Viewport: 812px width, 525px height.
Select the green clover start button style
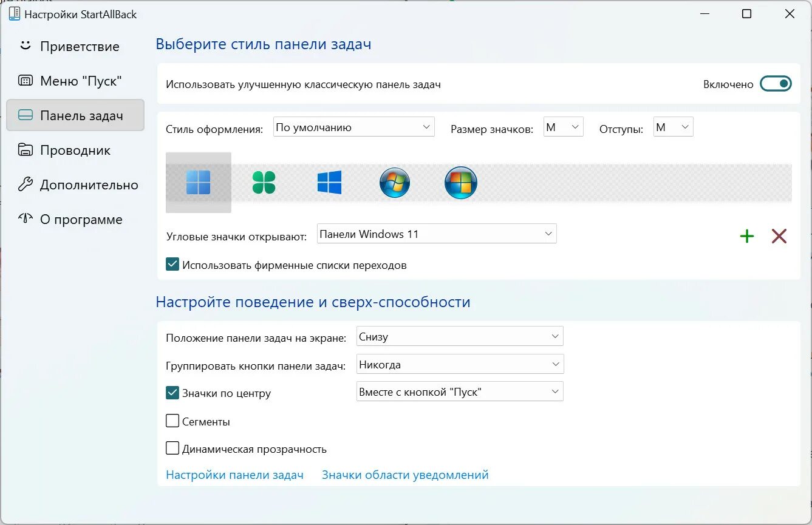tap(264, 182)
